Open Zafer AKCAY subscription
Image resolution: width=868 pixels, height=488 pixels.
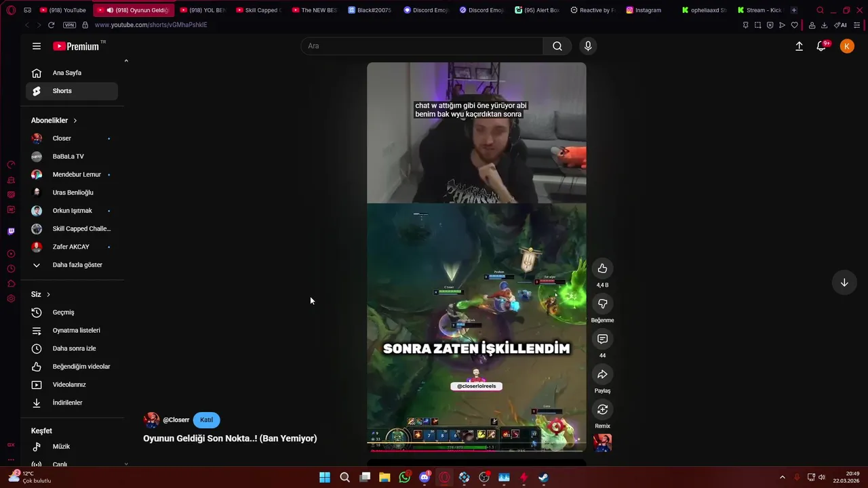[72, 247]
